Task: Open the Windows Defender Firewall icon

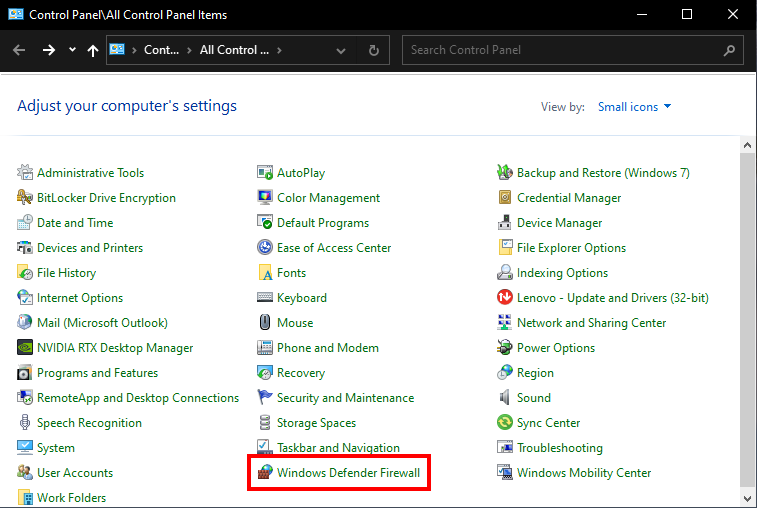Action: coord(265,473)
